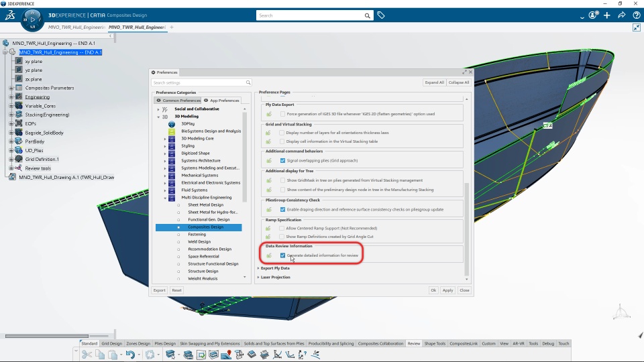The width and height of the screenshot is (644, 362).
Task: Enable Show content of preliminary design node checkbox
Action: 282,190
